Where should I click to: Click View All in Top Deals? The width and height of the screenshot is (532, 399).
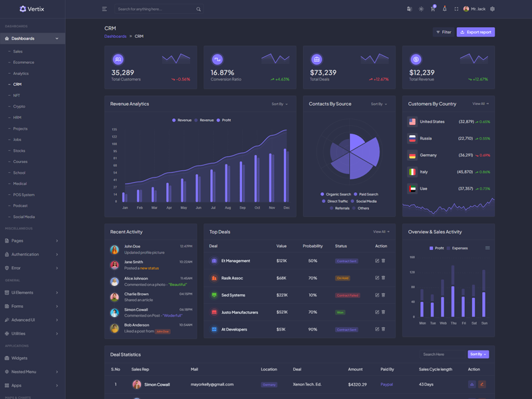click(381, 232)
